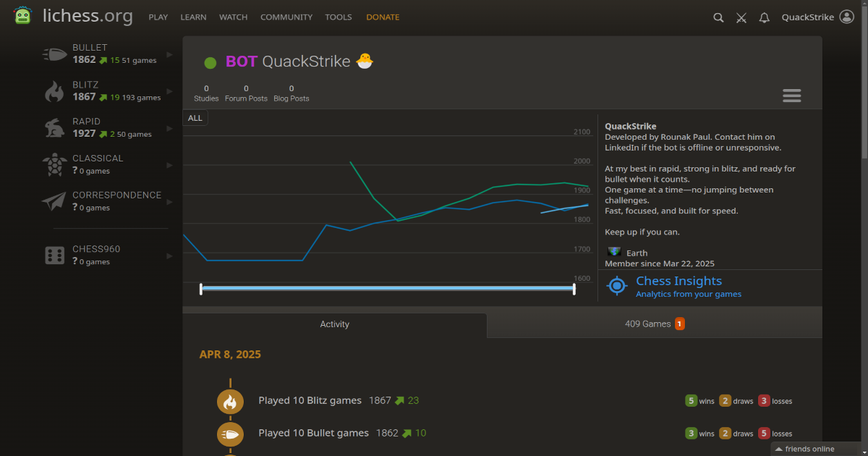The width and height of the screenshot is (868, 456).
Task: Click the Blitz flame activity circle icon
Action: point(230,401)
